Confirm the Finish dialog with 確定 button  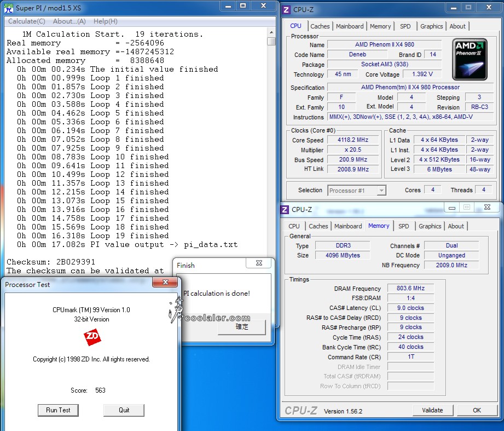242,327
